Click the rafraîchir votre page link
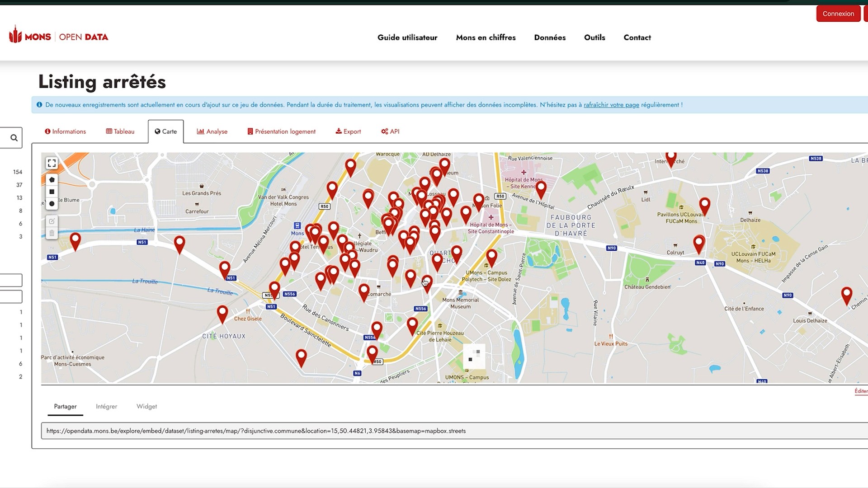868x488 pixels. click(611, 105)
